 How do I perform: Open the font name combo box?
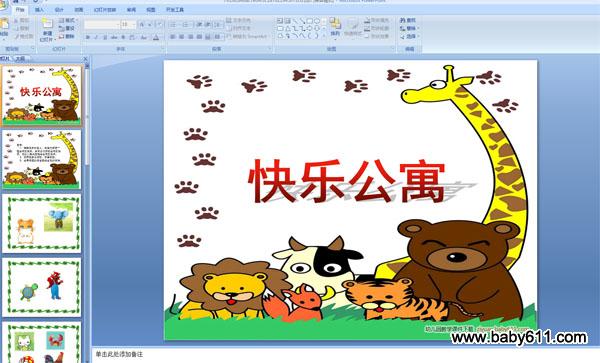pos(102,25)
